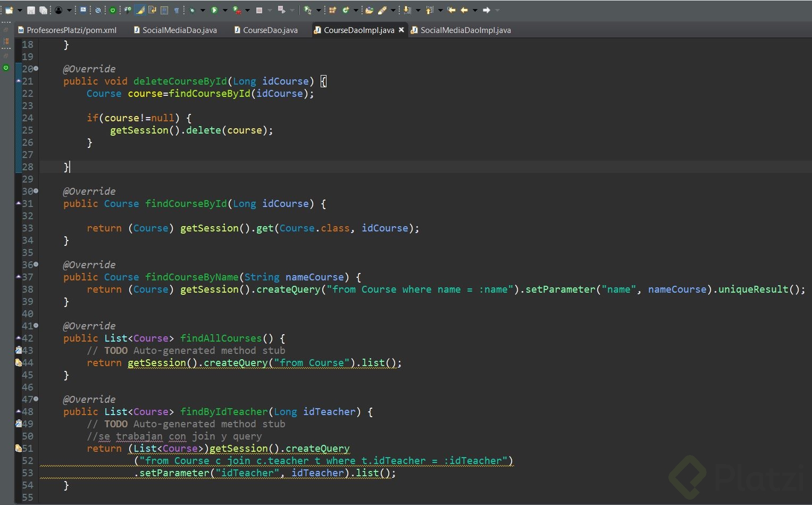Collapse the deleteCourseById method at line 20
The image size is (812, 505).
[x=36, y=69]
